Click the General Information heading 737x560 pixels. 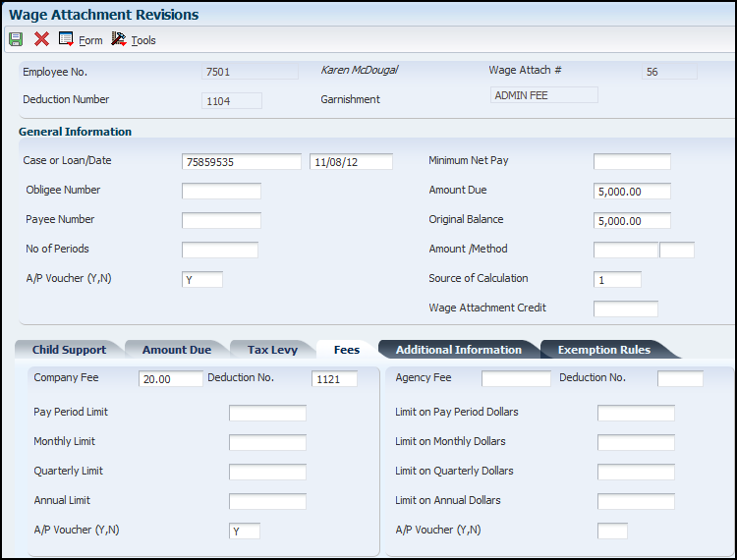pos(76,132)
